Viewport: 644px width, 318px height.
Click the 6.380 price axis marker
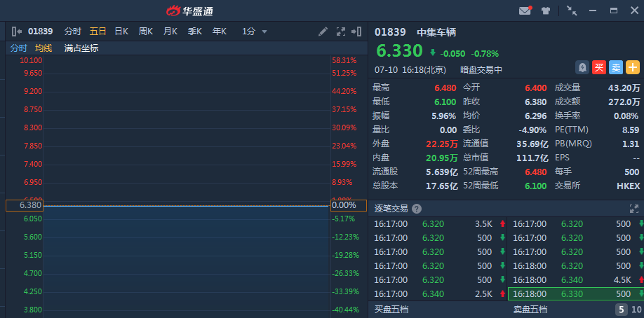tap(25, 205)
